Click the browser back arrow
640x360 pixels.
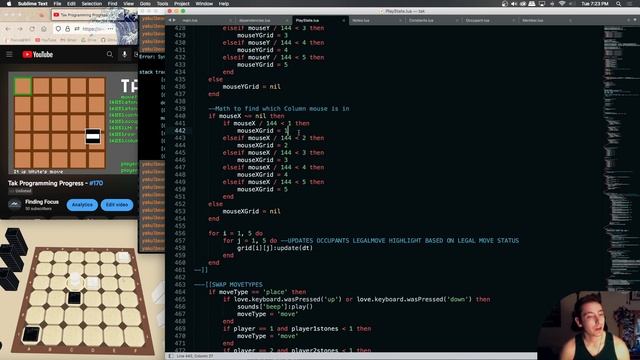(x=8, y=29)
